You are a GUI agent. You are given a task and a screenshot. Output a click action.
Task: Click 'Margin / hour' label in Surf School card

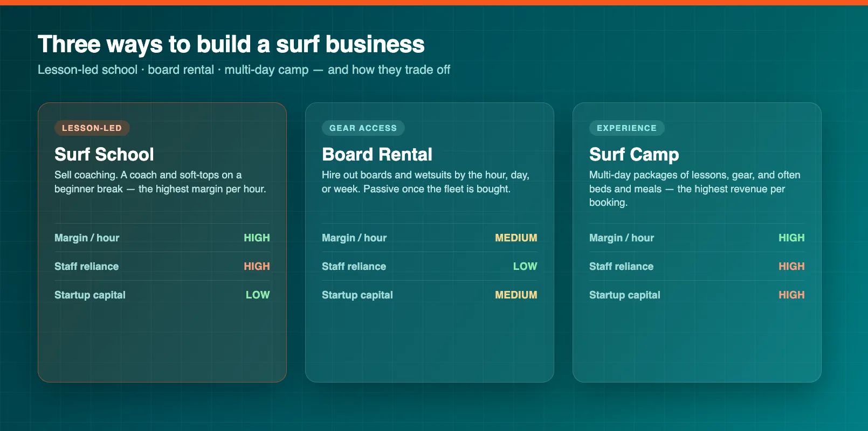pyautogui.click(x=87, y=238)
